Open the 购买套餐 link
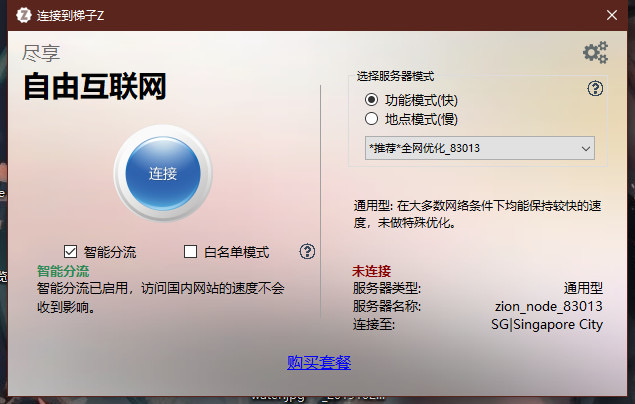This screenshot has width=635, height=404. coord(318,362)
